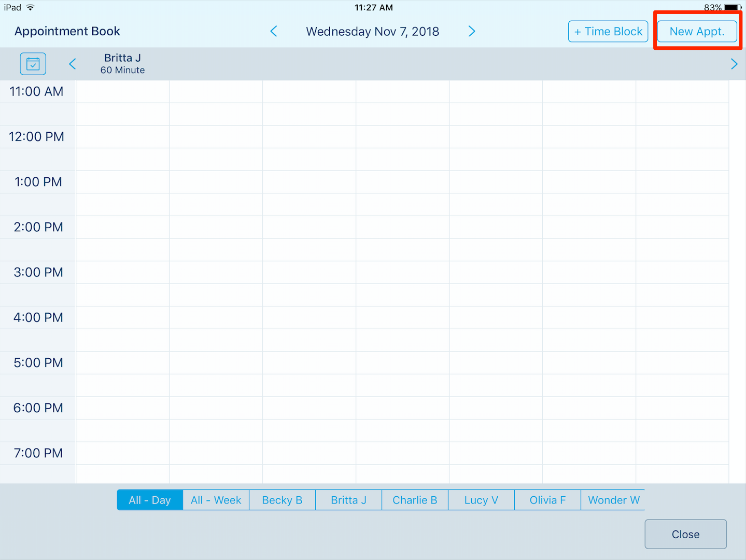Tap the Wi-Fi status icon
The width and height of the screenshot is (746, 560).
(31, 8)
